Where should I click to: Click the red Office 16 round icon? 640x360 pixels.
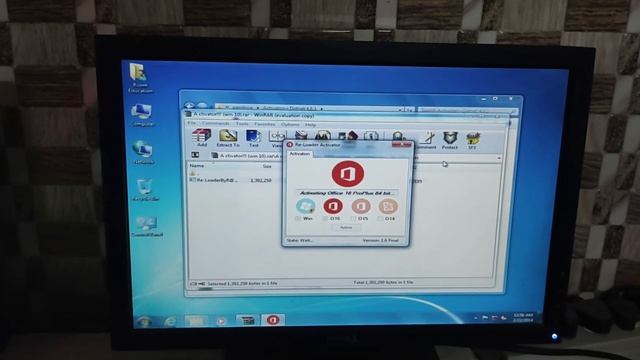pos(333,206)
